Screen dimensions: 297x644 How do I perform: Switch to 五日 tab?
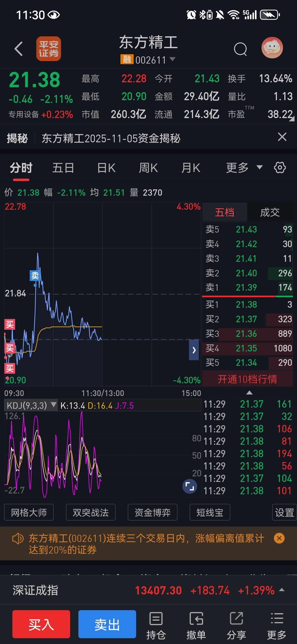[63, 168]
